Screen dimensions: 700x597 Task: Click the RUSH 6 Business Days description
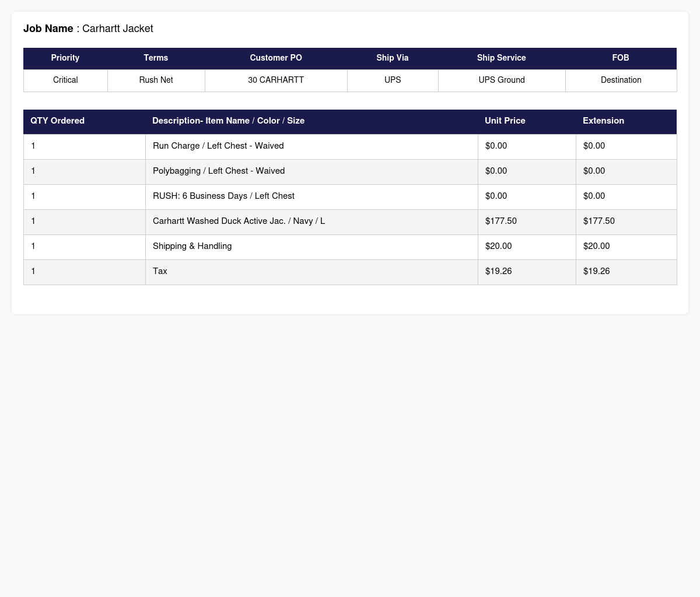pyautogui.click(x=223, y=196)
